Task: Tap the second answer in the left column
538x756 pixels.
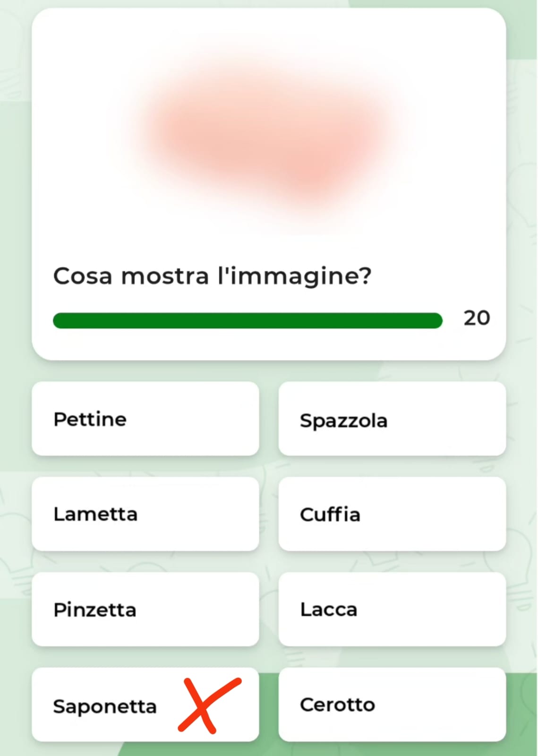Action: coord(145,514)
